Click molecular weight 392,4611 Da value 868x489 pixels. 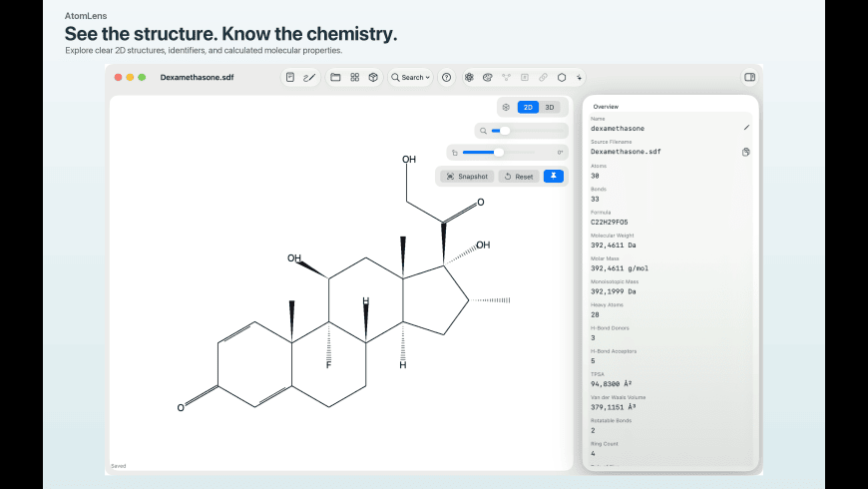click(x=614, y=245)
